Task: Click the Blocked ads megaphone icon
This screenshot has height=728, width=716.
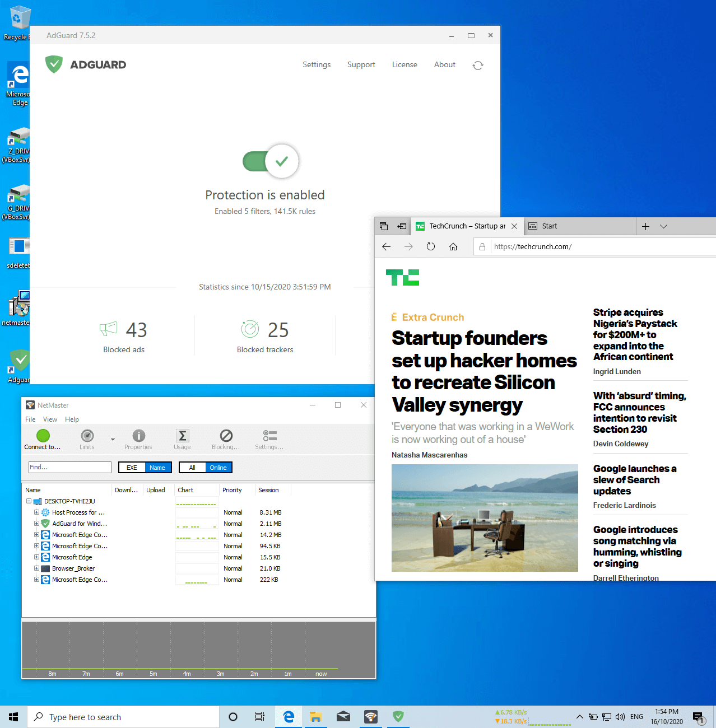Action: [x=109, y=329]
